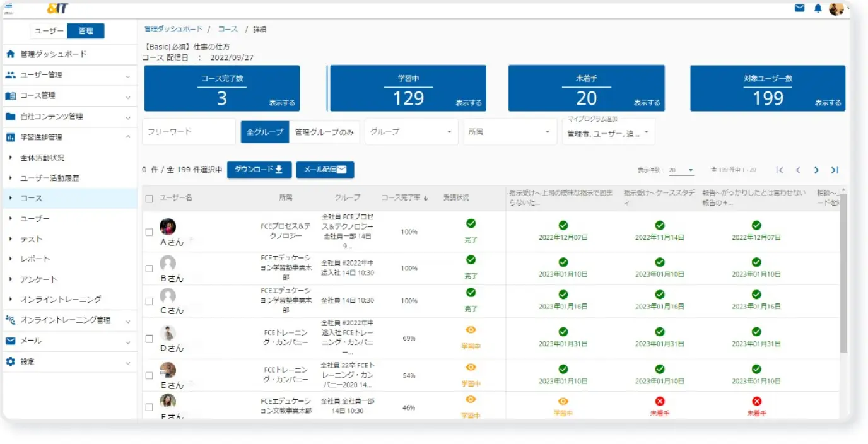
Task: Click the orange 学習中 eye icon for Dさん
Action: (x=471, y=330)
